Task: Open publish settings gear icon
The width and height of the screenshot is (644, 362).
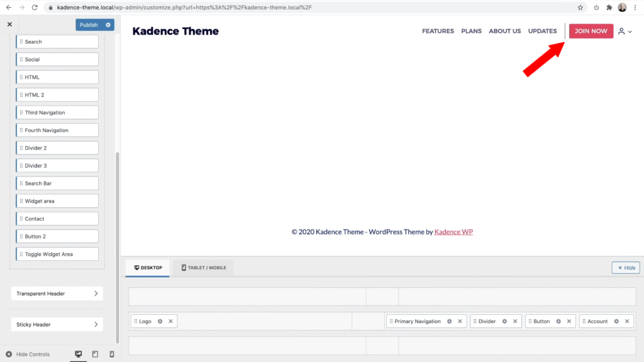Action: [108, 25]
